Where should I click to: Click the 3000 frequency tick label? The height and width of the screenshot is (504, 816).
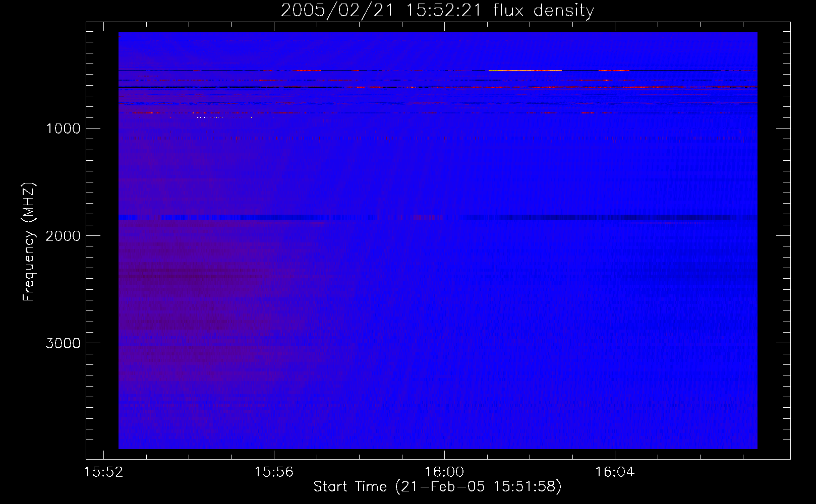tap(63, 343)
